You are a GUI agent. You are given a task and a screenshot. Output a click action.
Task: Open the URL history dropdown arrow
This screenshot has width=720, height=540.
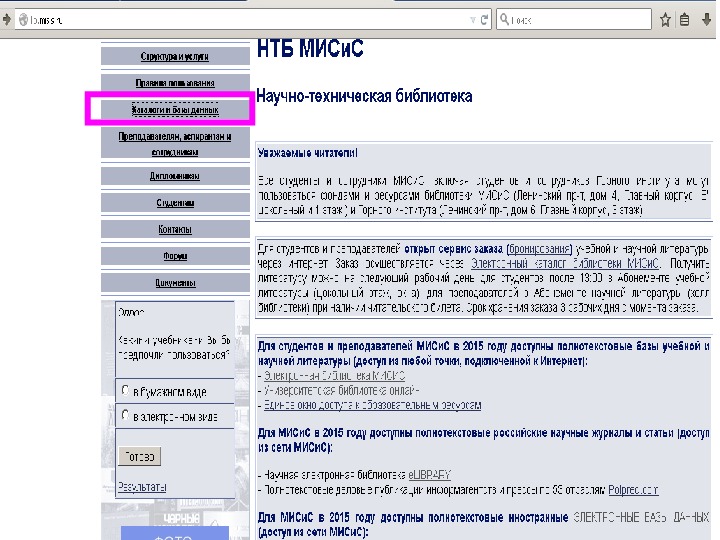point(472,20)
